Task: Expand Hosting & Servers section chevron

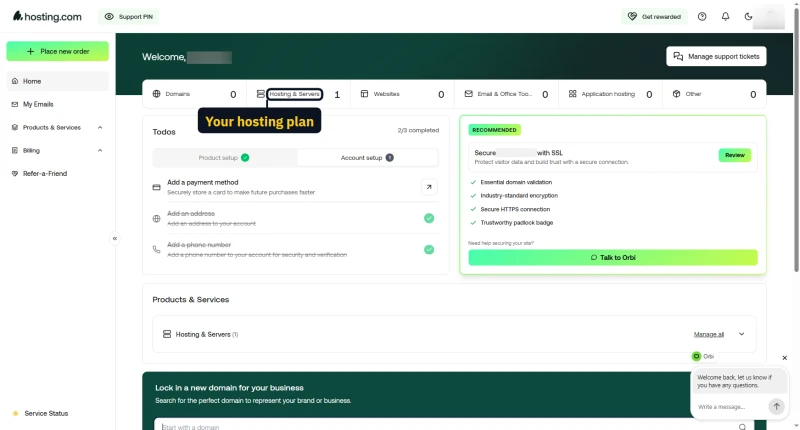Action: point(741,334)
